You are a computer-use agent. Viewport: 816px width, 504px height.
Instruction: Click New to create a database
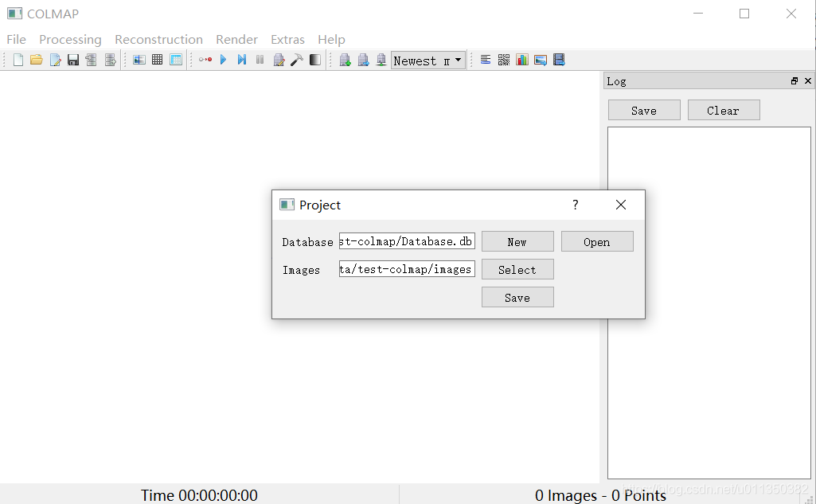[x=517, y=240]
